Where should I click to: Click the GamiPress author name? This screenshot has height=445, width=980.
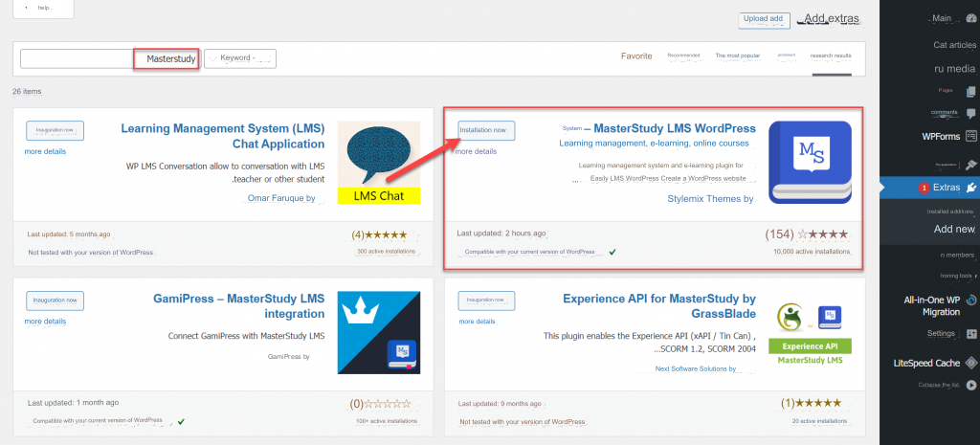289,357
